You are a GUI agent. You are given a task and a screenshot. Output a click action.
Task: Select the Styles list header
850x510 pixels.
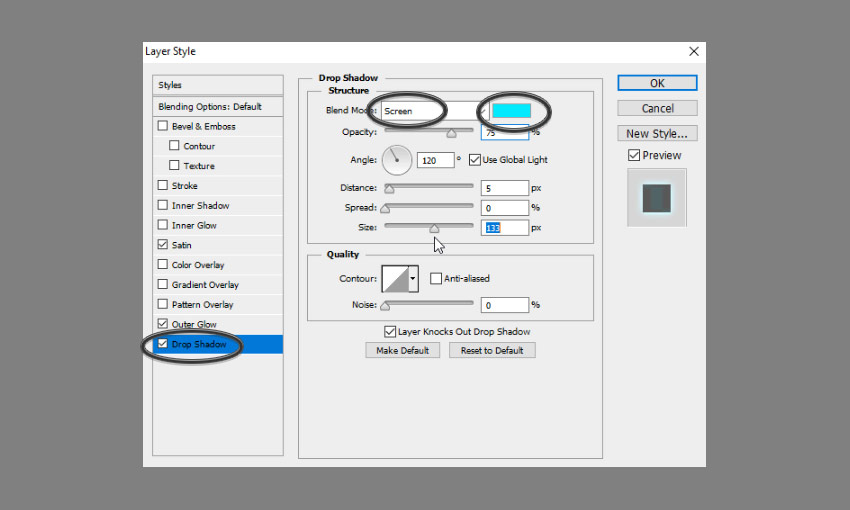coord(218,85)
